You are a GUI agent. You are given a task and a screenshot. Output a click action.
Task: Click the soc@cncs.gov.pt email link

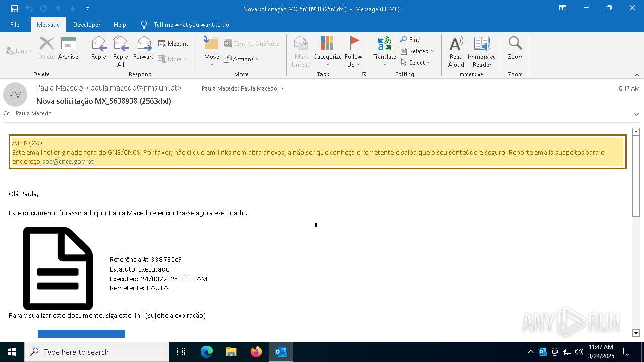[68, 161]
